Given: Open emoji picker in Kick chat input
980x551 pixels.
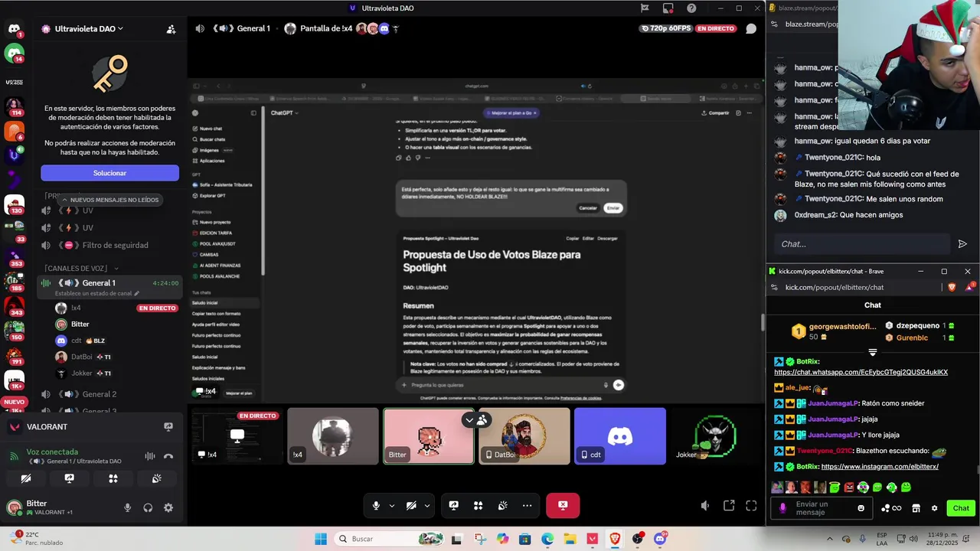Looking at the screenshot, I should click(x=861, y=508).
